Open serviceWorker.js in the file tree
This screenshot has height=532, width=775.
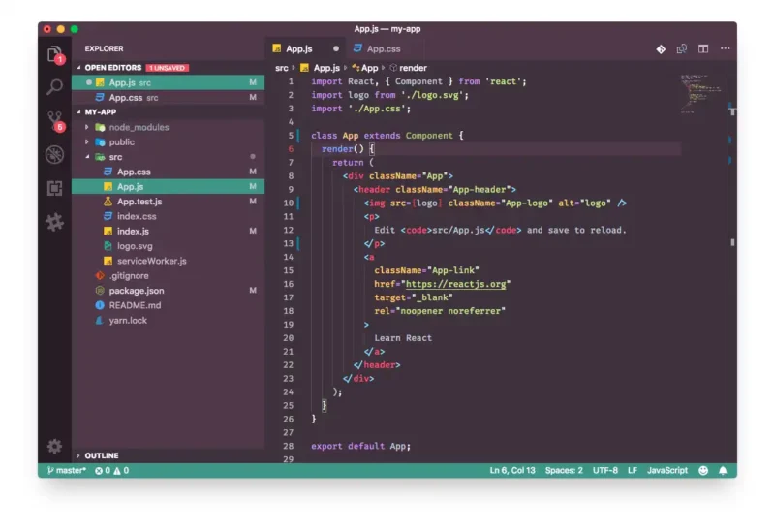click(x=168, y=261)
